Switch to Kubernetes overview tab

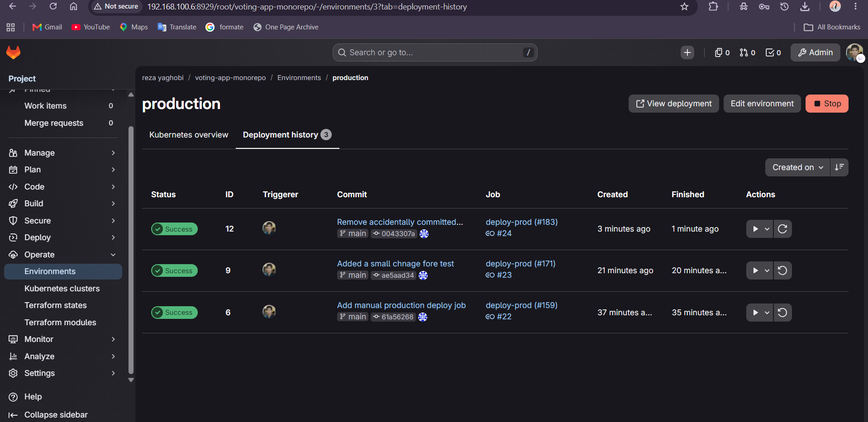point(189,135)
